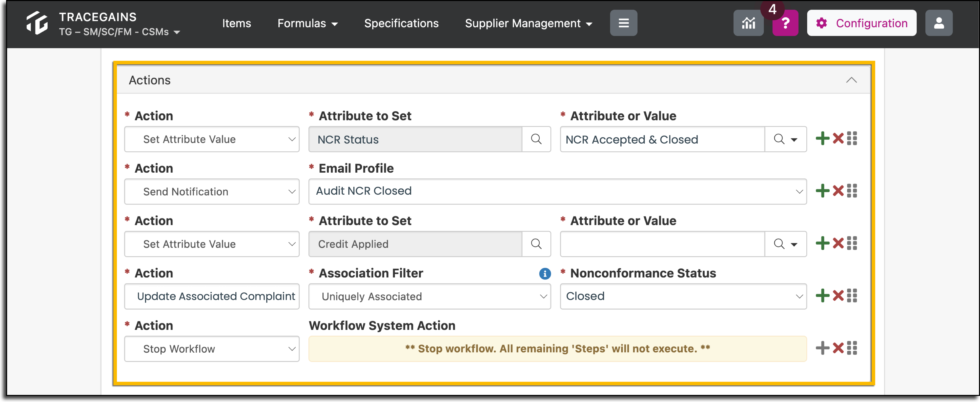Delete the Stop Workflow action row
980x402 pixels.
(838, 348)
